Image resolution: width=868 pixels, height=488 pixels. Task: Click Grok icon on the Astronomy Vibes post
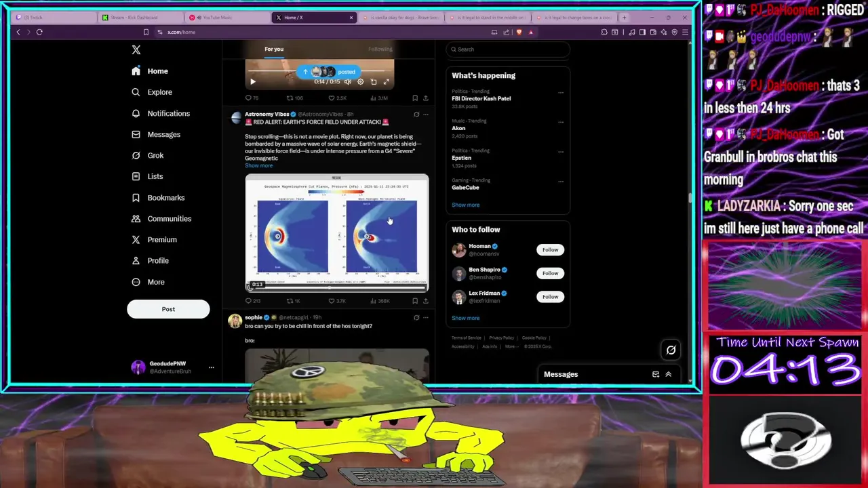tap(416, 115)
